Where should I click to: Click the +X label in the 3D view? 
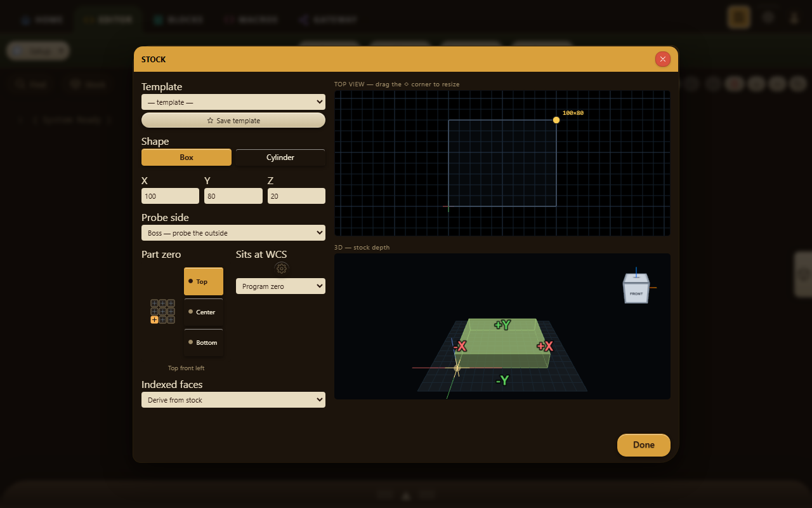pos(545,346)
